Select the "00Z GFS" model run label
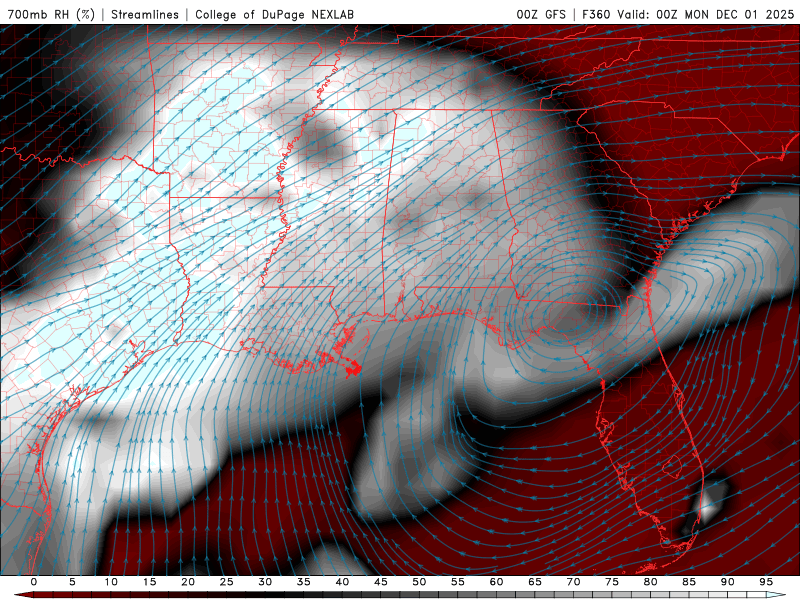This screenshot has width=800, height=600. [x=541, y=14]
